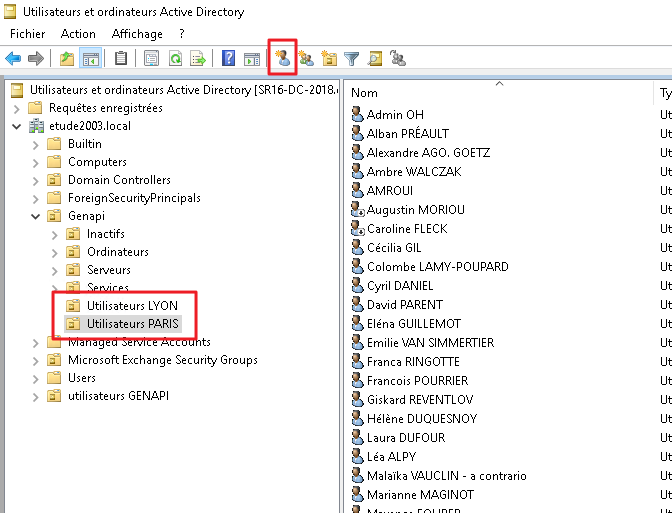Find objects in Active Directory icon
This screenshot has height=513, width=672.
[x=375, y=58]
